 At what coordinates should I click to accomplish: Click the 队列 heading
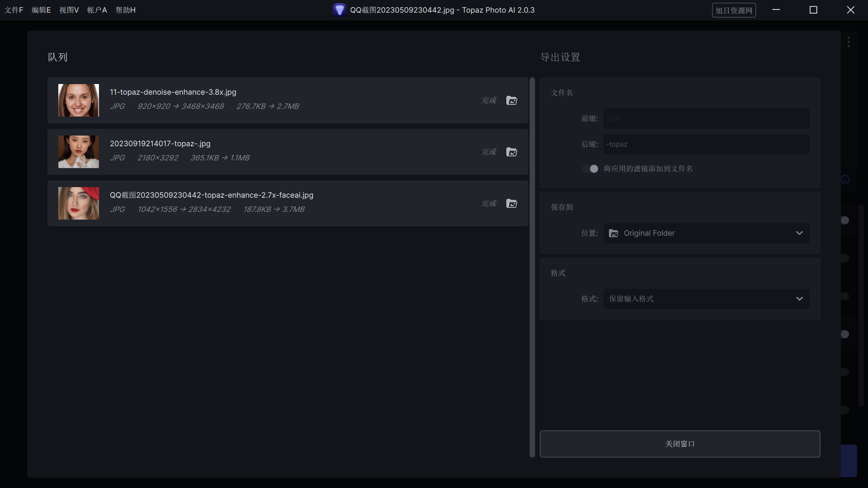(x=58, y=57)
